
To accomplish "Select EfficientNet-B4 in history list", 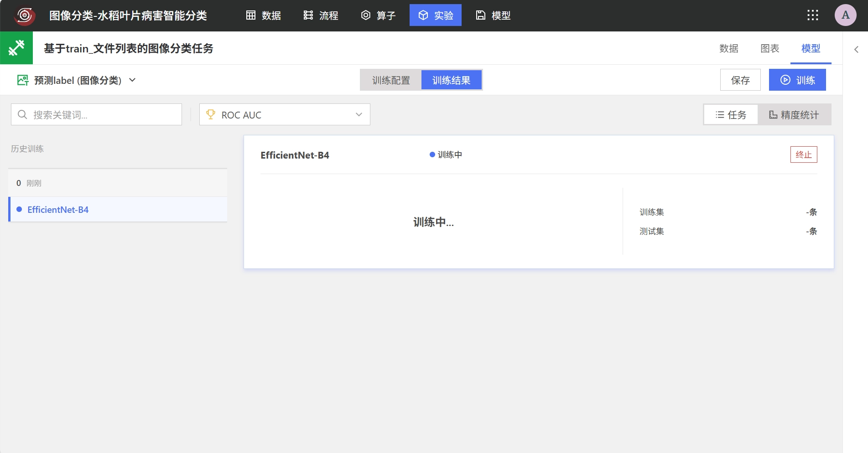I will click(x=118, y=209).
